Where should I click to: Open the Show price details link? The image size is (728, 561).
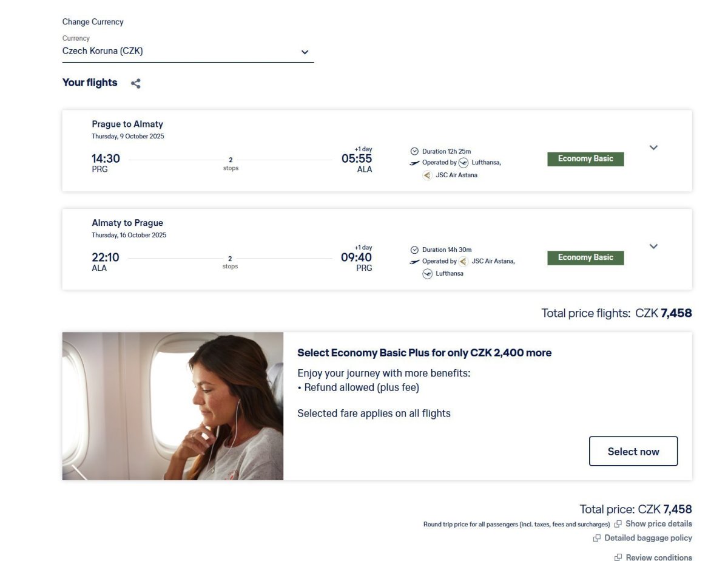pos(658,524)
